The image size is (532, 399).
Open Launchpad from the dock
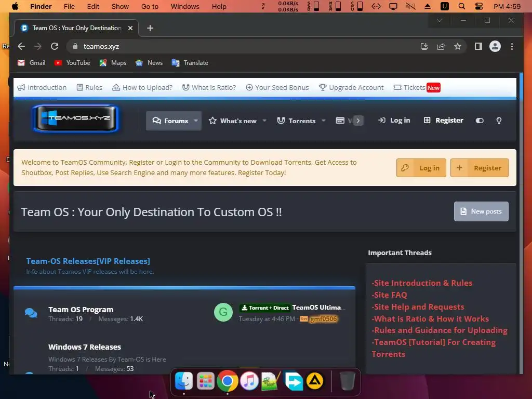pyautogui.click(x=206, y=381)
